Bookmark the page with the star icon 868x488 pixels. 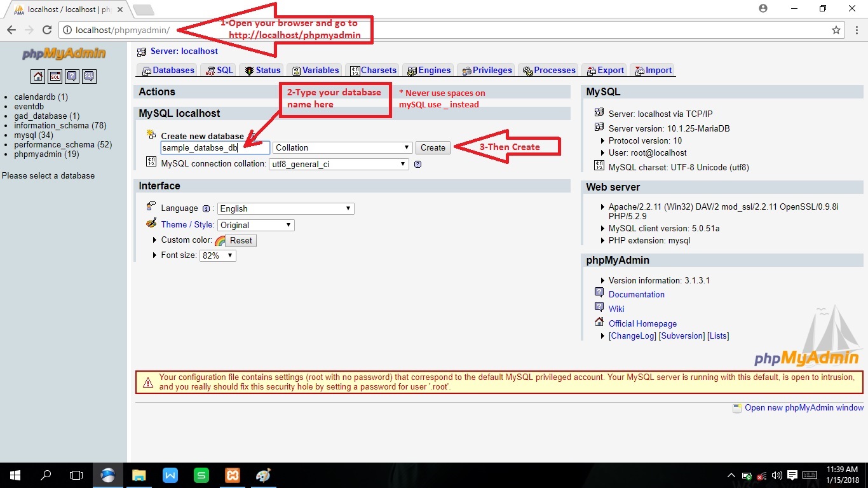click(x=836, y=30)
